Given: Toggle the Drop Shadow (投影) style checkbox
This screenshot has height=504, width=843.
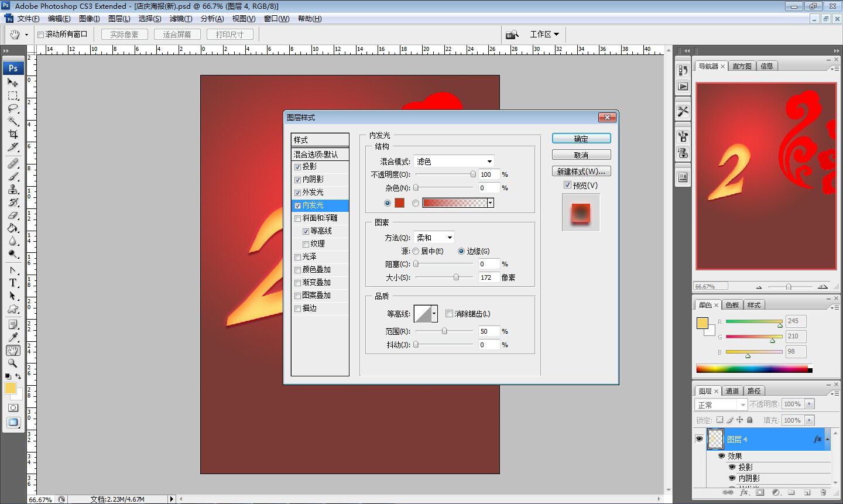Looking at the screenshot, I should (x=298, y=167).
